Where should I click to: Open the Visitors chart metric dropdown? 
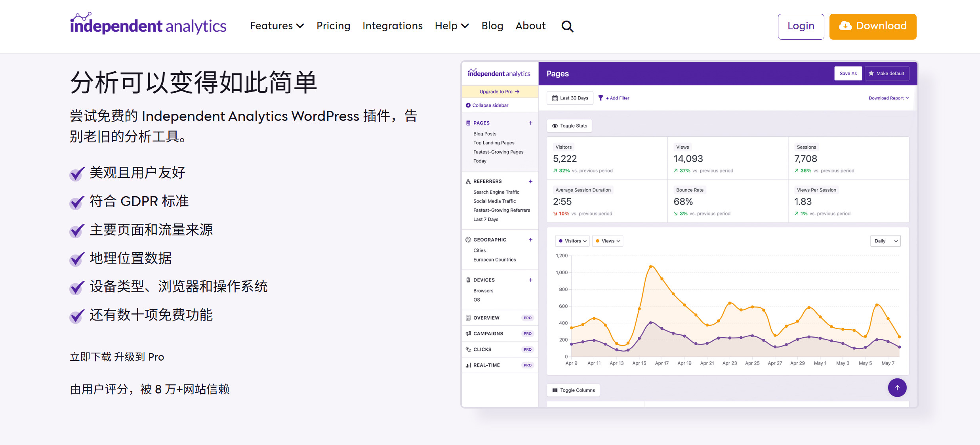click(572, 241)
